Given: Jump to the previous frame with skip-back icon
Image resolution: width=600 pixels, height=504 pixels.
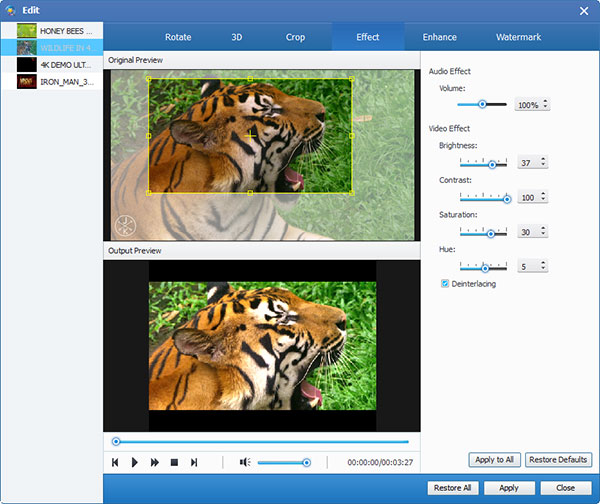Looking at the screenshot, I should tap(116, 462).
